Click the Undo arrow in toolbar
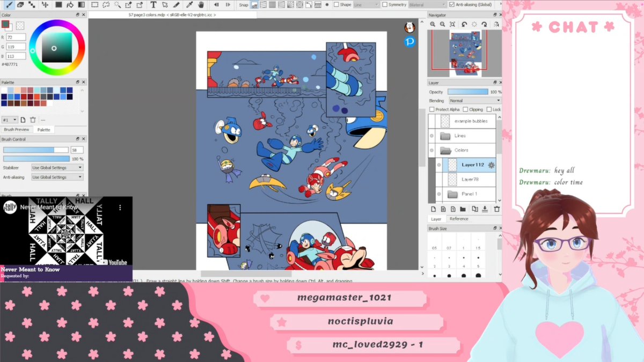This screenshot has height=362, width=644. point(216,4)
